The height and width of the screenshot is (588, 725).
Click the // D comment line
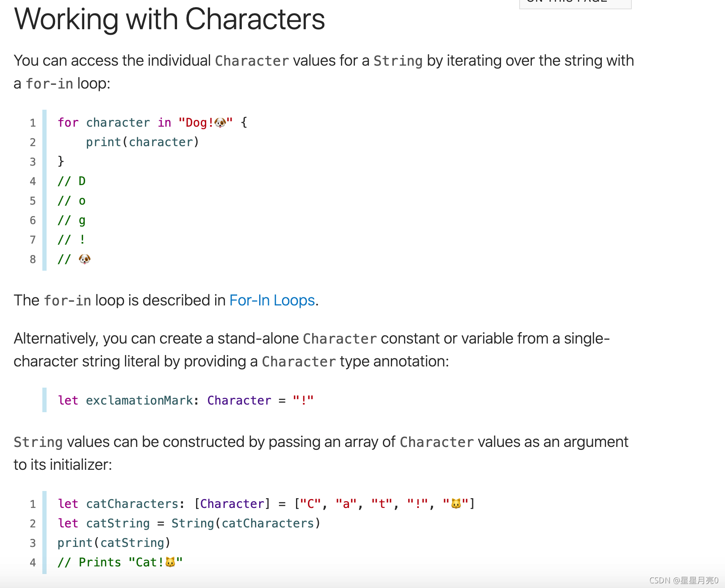[x=72, y=181]
